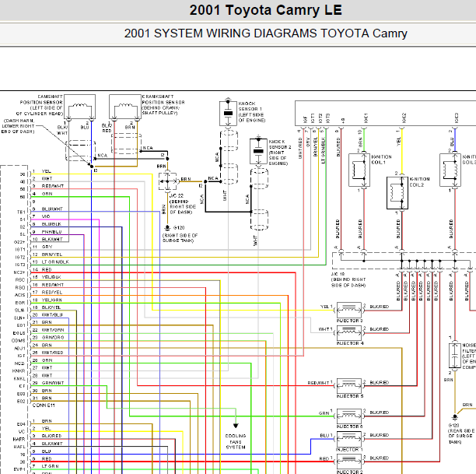Select pin '12 BRN/YEL' label
This screenshot has width=476, height=474.
click(x=47, y=255)
